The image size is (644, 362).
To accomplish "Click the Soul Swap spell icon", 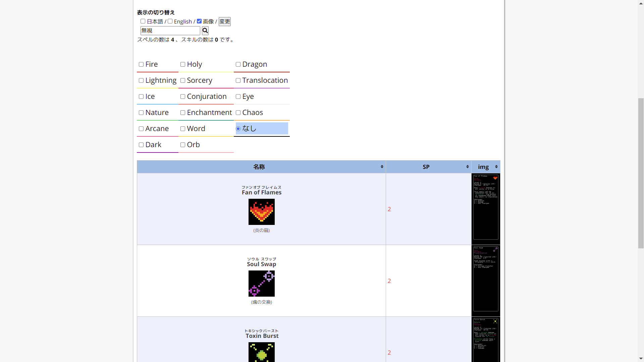I will tap(261, 284).
